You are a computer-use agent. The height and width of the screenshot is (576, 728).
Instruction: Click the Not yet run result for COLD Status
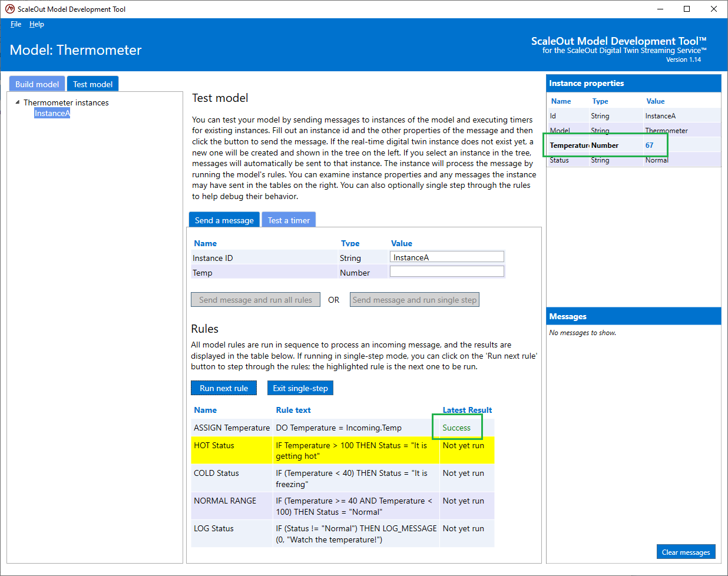[x=464, y=473]
